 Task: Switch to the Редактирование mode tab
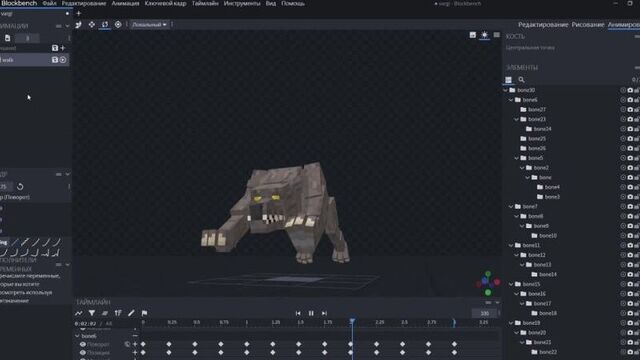pyautogui.click(x=543, y=24)
